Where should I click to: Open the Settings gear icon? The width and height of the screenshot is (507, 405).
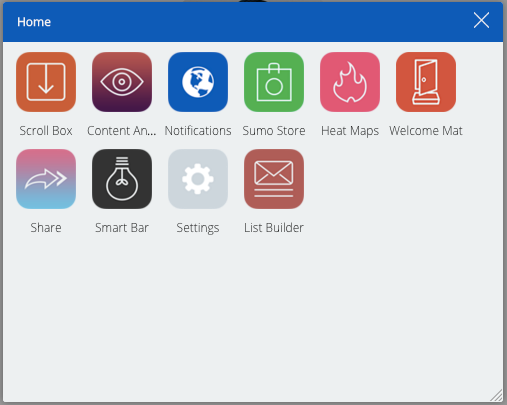tap(198, 179)
